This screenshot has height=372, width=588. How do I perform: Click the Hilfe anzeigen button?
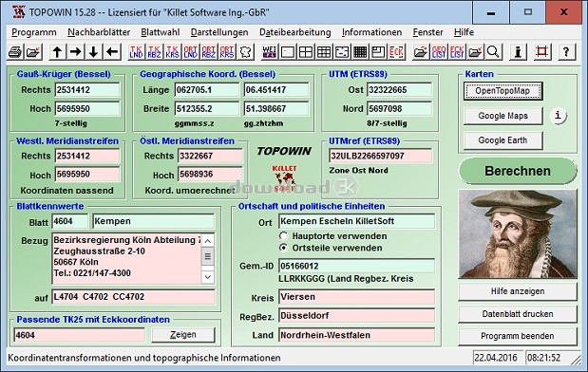(x=518, y=291)
